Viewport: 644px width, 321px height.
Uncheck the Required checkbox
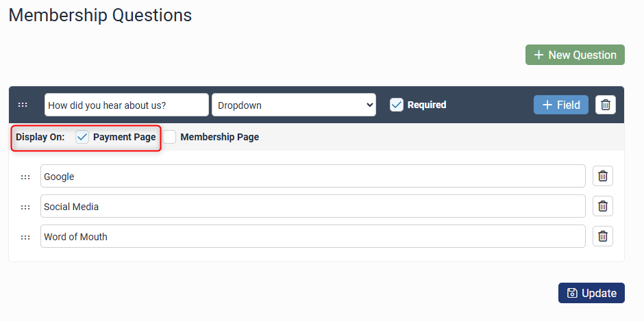396,105
